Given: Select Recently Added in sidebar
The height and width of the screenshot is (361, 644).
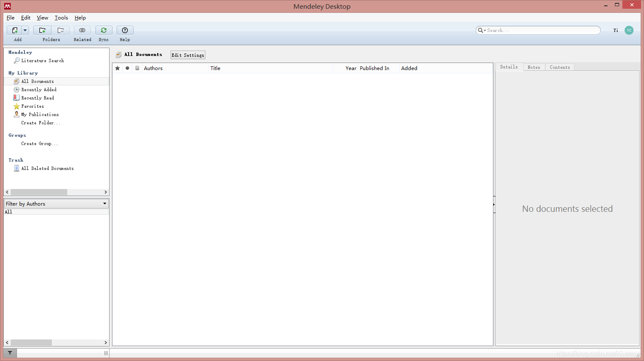Looking at the screenshot, I should click(x=39, y=90).
